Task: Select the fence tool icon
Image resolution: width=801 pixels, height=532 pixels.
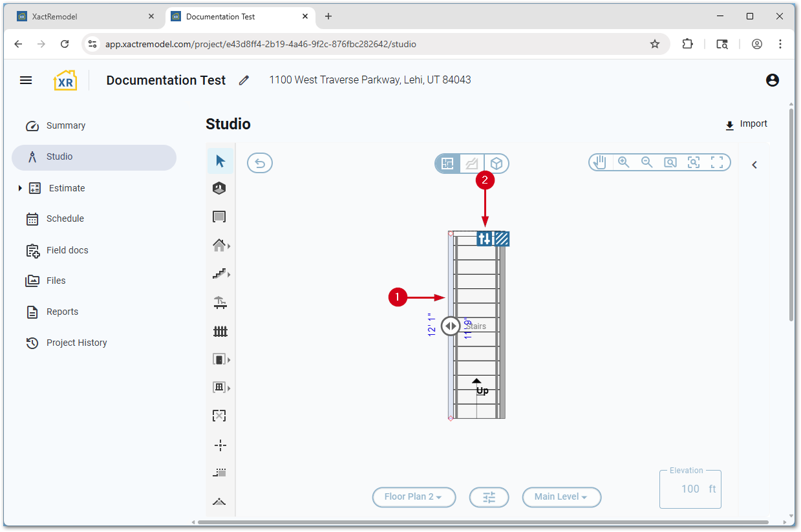Action: (x=220, y=332)
